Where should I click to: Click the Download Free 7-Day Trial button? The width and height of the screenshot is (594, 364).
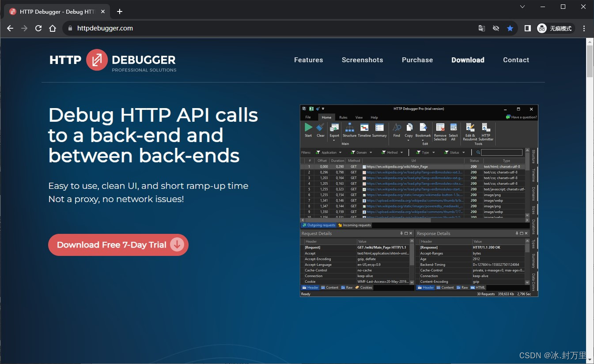click(x=118, y=245)
